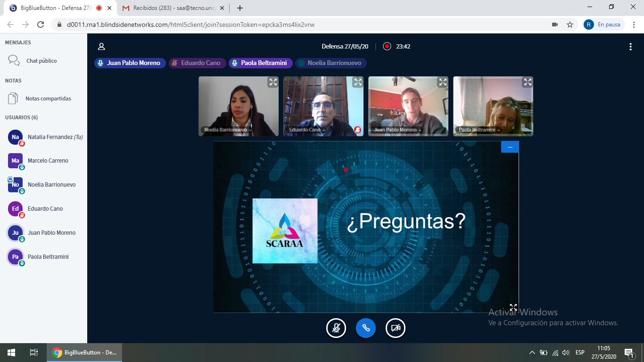Image resolution: width=644 pixels, height=362 pixels.
Task: Bookmark page with the star icon
Action: [570, 25]
